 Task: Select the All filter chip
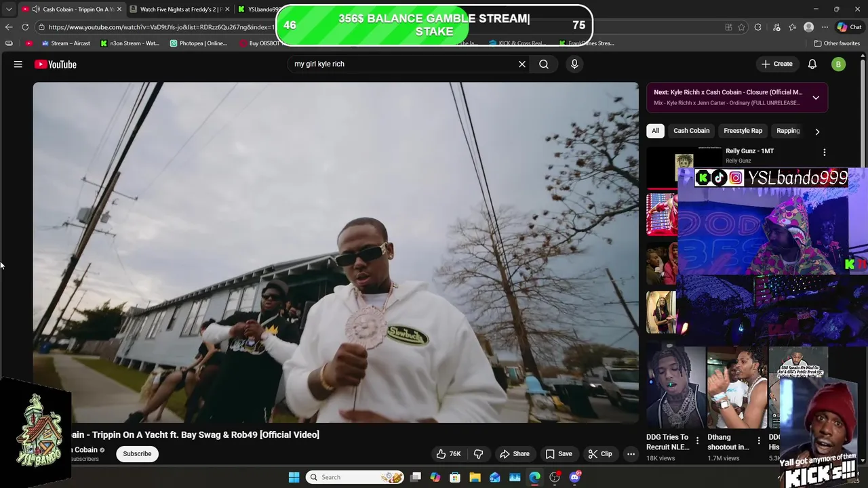[x=655, y=131]
